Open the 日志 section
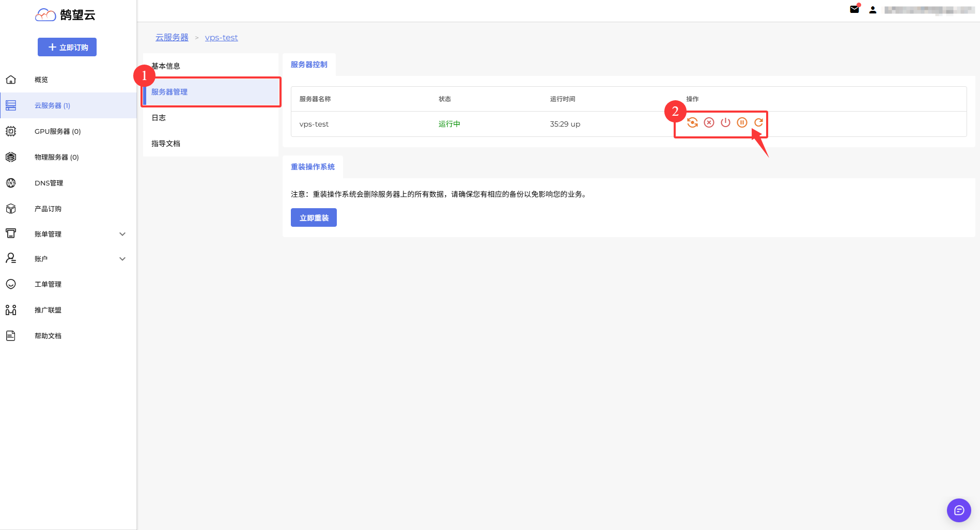 point(159,118)
